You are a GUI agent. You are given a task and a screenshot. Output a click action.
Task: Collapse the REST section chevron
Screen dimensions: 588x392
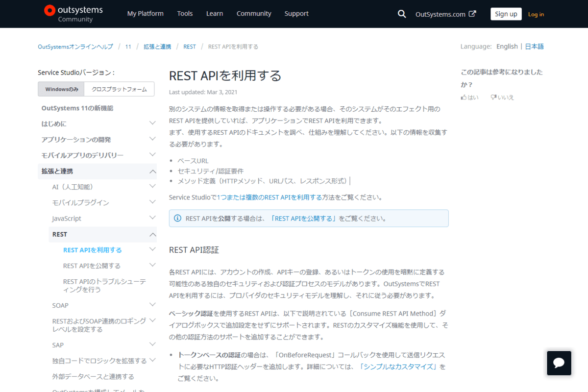pyautogui.click(x=152, y=234)
